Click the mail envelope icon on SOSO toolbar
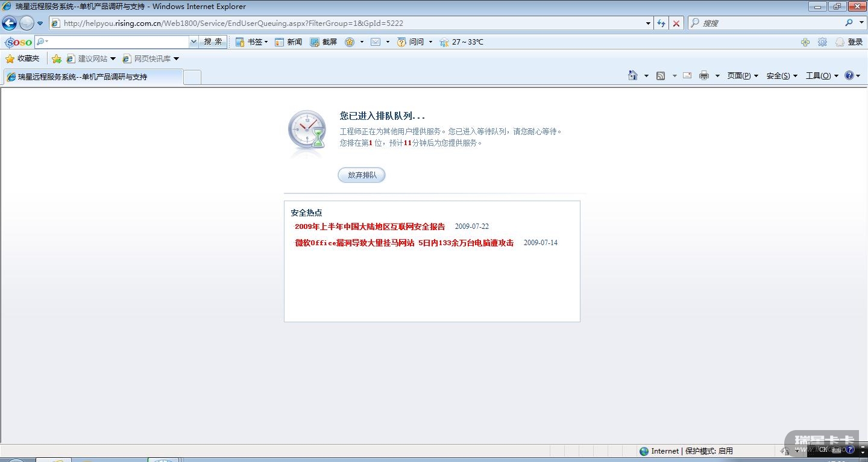Screen dimensions: 868x462 (376, 42)
